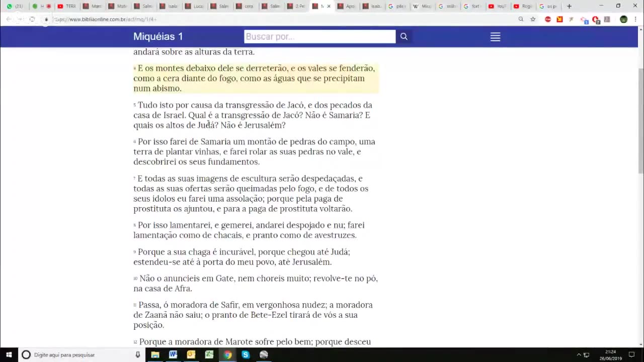Image resolution: width=644 pixels, height=362 pixels.
Task: Open Chrome's three-dot menu
Action: pos(636,19)
